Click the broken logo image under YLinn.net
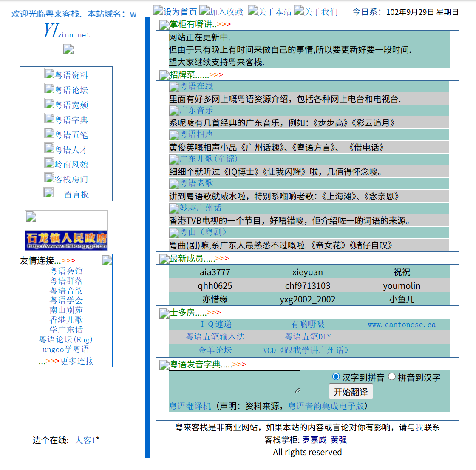Image resolution: width=476 pixels, height=470 pixels. [68, 49]
